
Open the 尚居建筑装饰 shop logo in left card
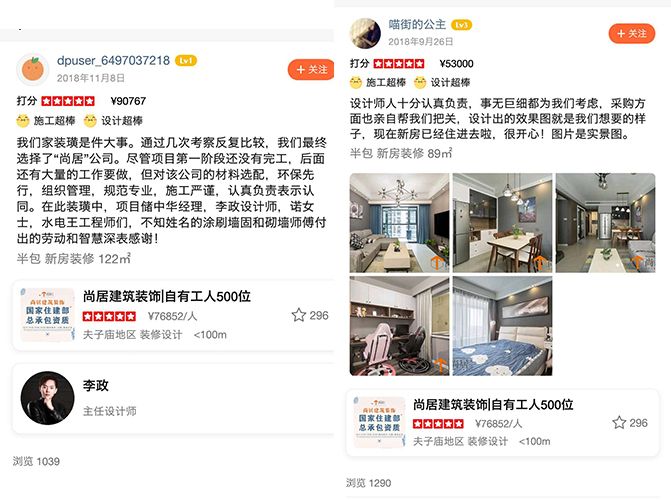click(48, 315)
